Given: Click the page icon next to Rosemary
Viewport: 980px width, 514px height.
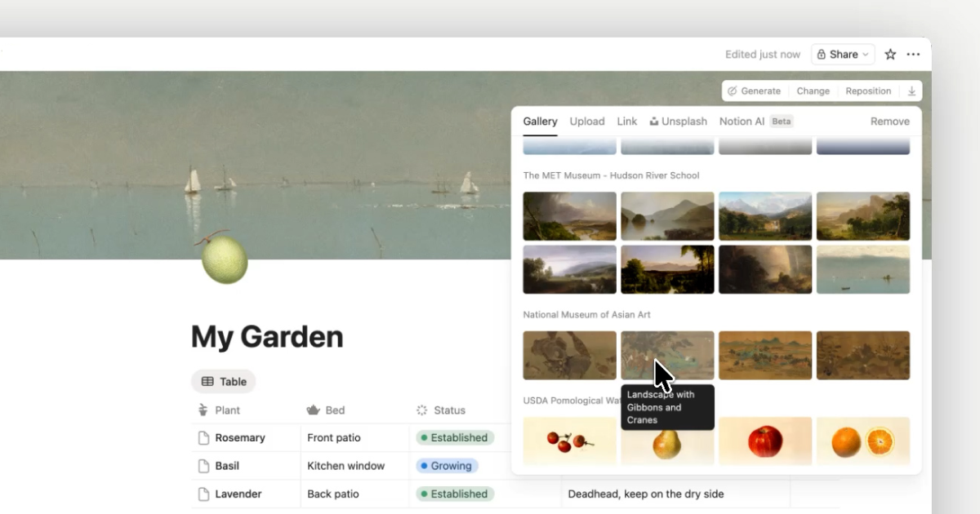Looking at the screenshot, I should pyautogui.click(x=204, y=438).
